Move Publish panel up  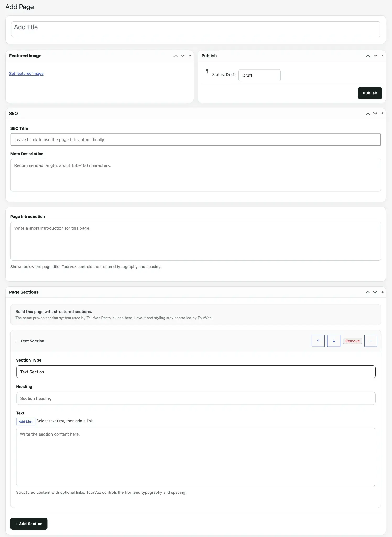click(x=368, y=56)
